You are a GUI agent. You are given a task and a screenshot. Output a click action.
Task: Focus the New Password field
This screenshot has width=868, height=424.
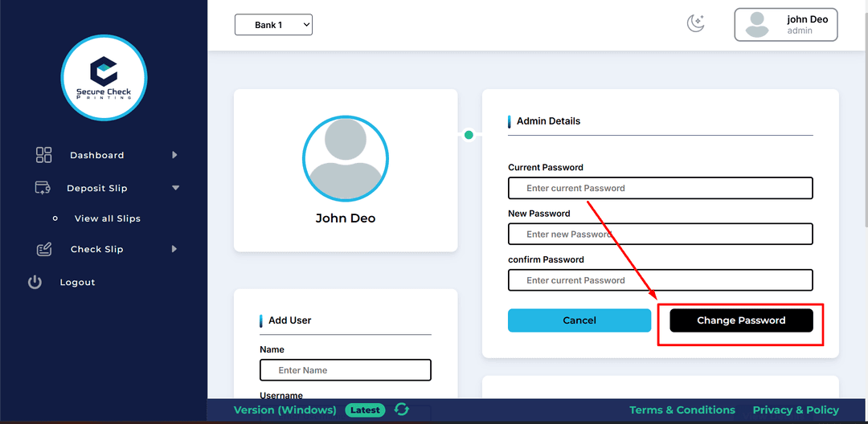661,234
